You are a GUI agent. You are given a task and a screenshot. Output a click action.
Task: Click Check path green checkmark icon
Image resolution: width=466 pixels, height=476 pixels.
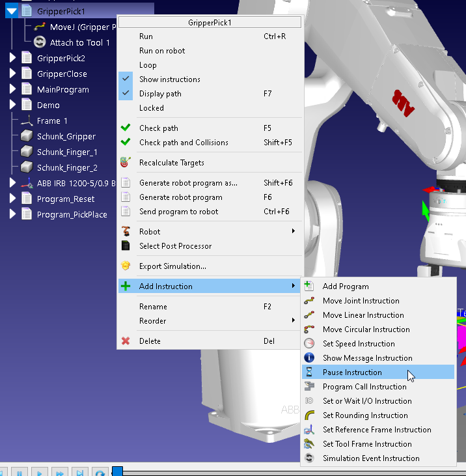point(126,128)
